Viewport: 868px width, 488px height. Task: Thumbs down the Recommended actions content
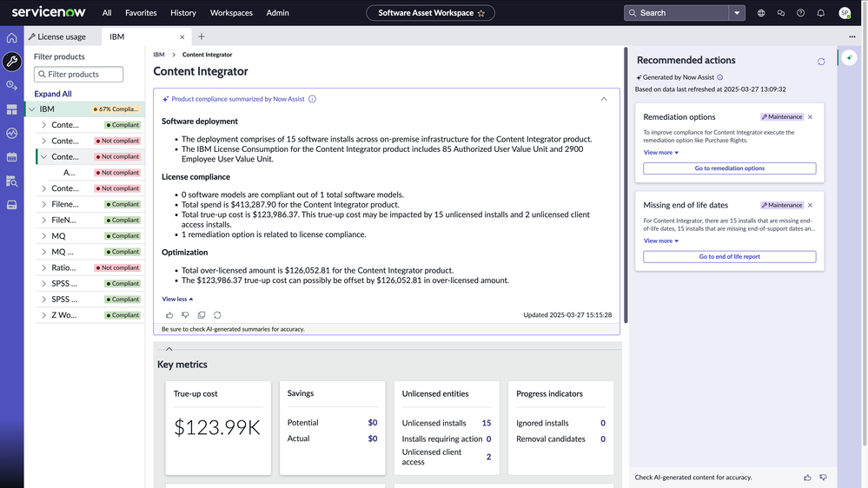[823, 477]
